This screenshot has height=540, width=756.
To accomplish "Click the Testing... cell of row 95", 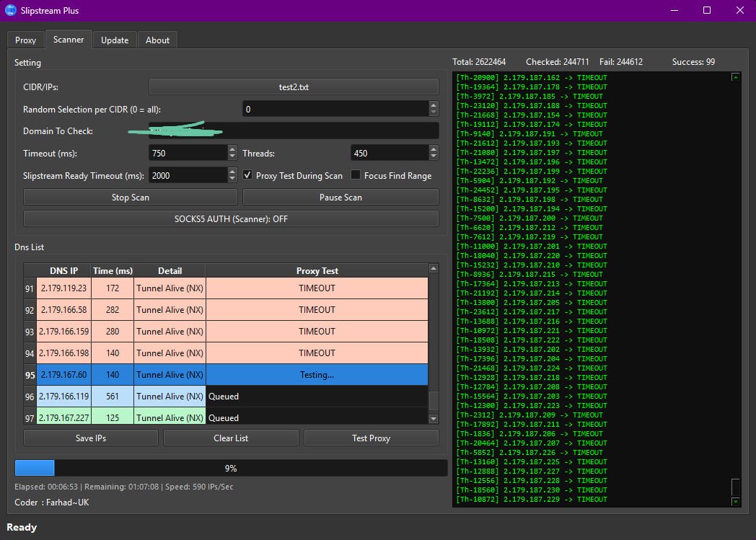I will 317,375.
